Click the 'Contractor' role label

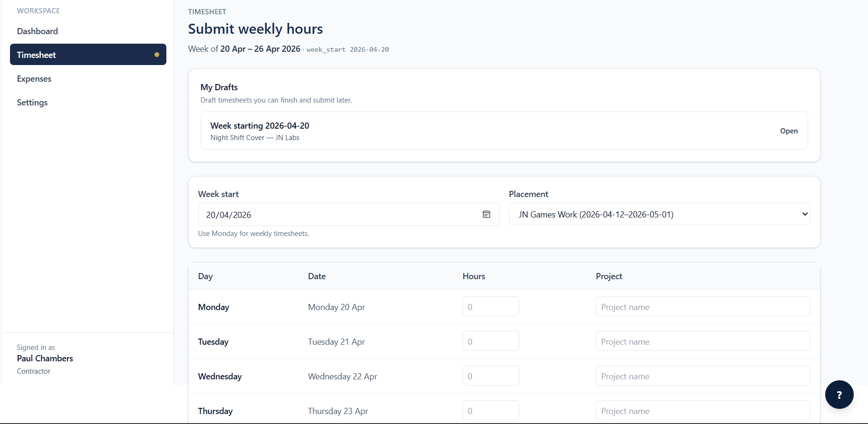click(34, 371)
